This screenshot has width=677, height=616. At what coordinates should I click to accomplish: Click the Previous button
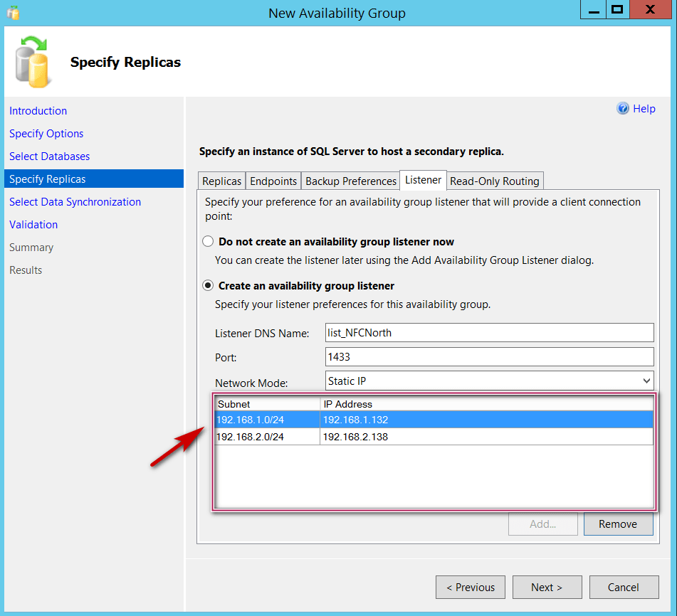(x=470, y=587)
